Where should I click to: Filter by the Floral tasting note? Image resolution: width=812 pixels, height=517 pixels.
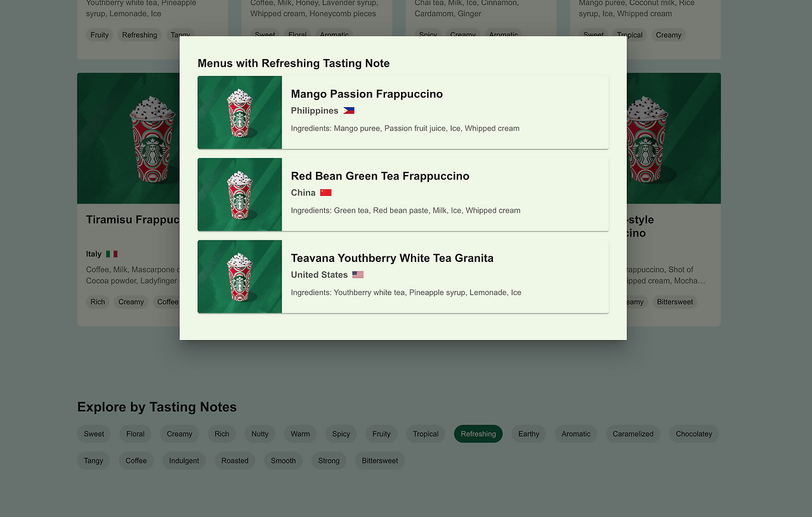135,434
